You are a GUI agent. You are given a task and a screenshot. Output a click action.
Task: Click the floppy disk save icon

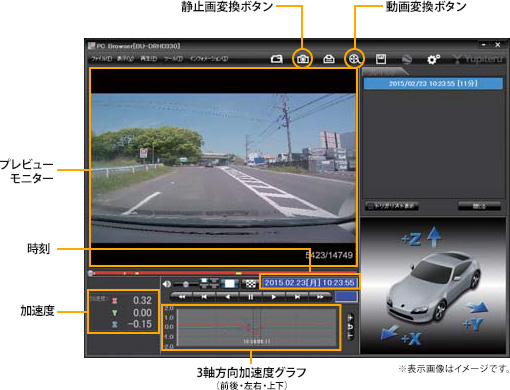pyautogui.click(x=381, y=59)
